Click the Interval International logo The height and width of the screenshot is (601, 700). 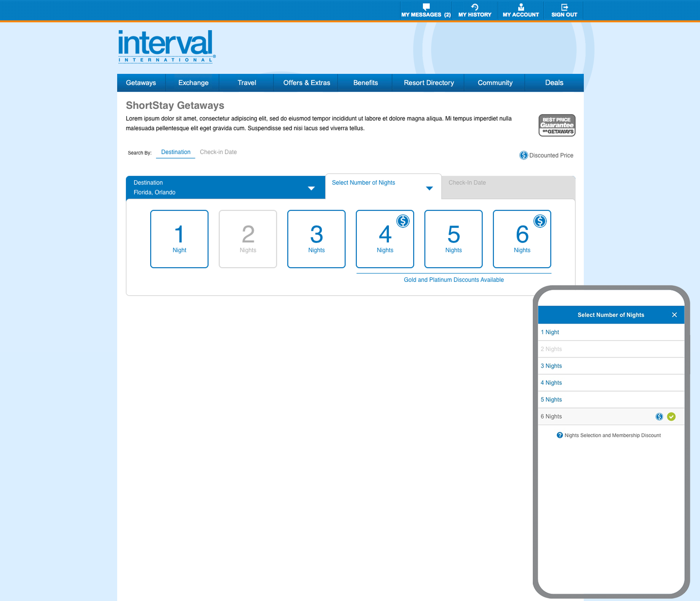click(x=166, y=47)
